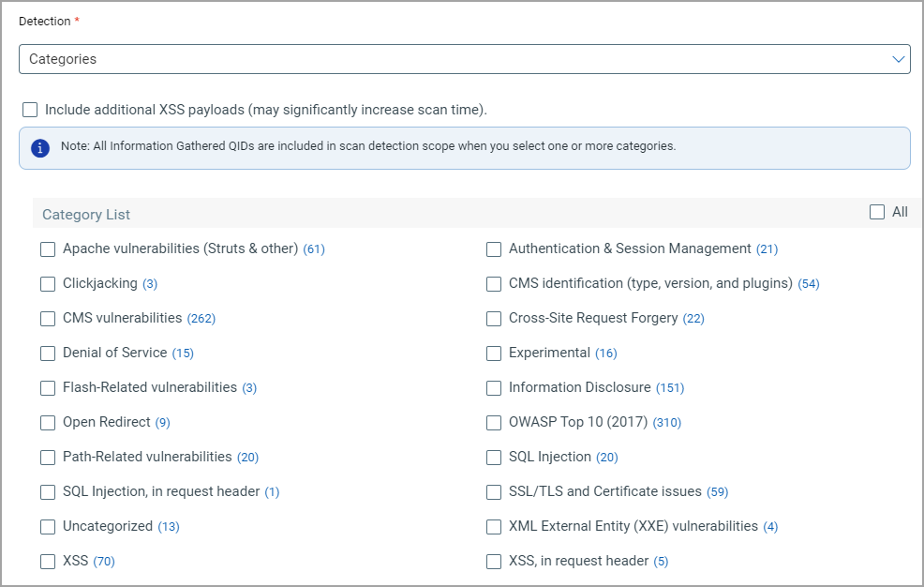Open the (59) link for SSL/TLS and Certificate issues
Viewport: 924px width, 587px height.
pos(717,491)
